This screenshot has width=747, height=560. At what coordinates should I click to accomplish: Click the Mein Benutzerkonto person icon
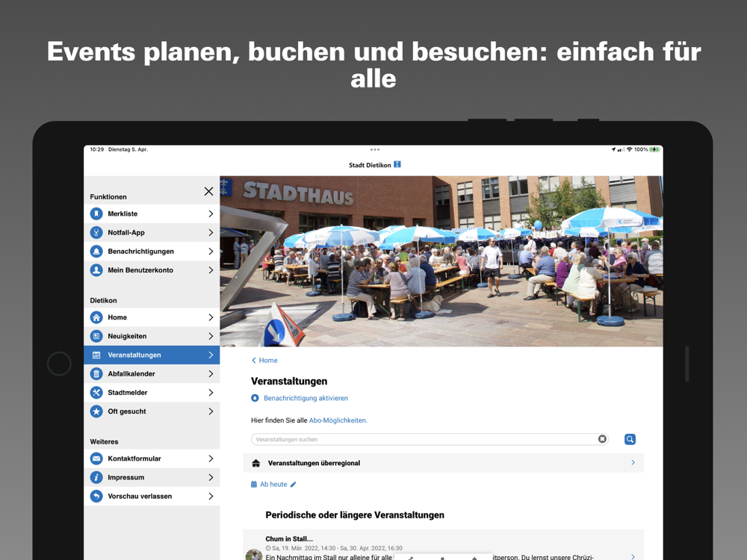coord(96,270)
